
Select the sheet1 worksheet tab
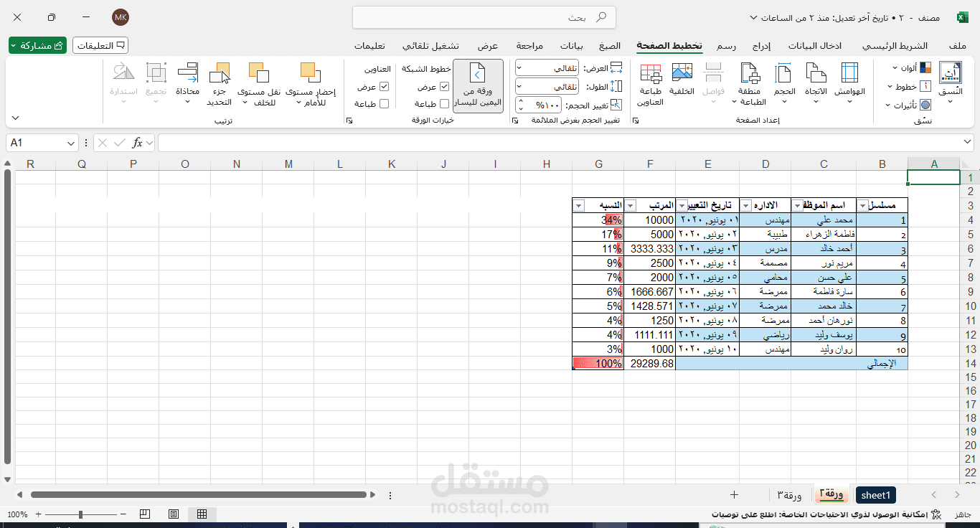[x=876, y=495]
